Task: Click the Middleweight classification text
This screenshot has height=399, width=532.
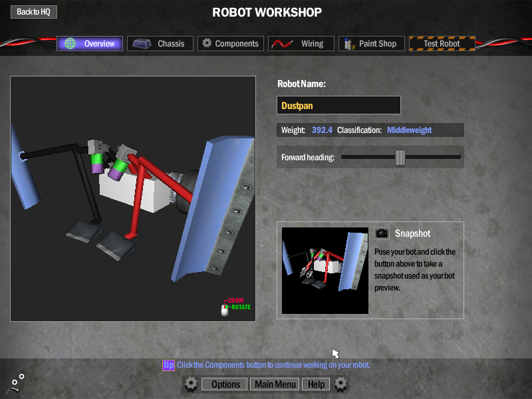Action: pyautogui.click(x=409, y=130)
